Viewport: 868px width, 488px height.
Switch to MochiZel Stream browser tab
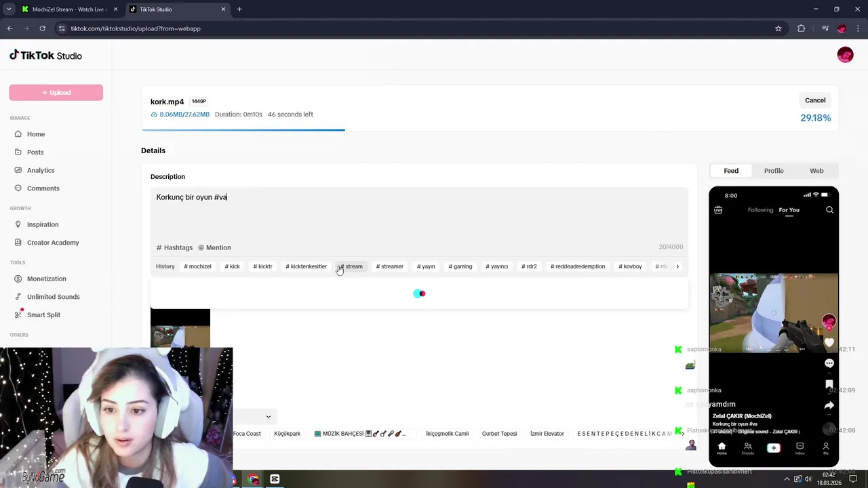tap(69, 9)
